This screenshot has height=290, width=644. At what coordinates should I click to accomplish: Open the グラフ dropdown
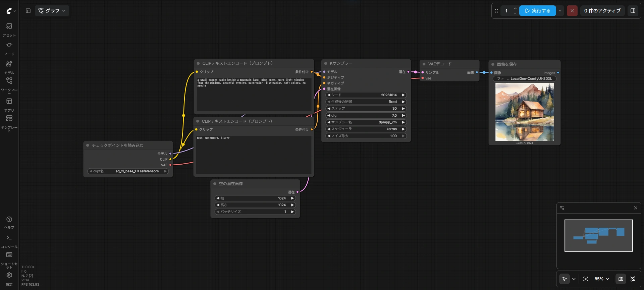coord(52,11)
